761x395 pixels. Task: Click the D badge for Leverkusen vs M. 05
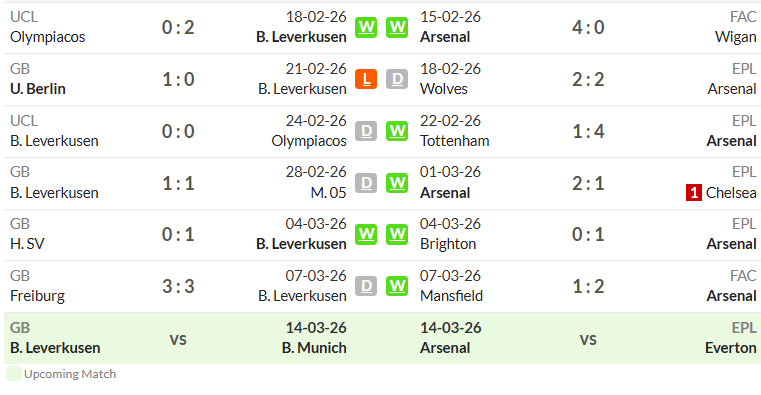coord(366,183)
